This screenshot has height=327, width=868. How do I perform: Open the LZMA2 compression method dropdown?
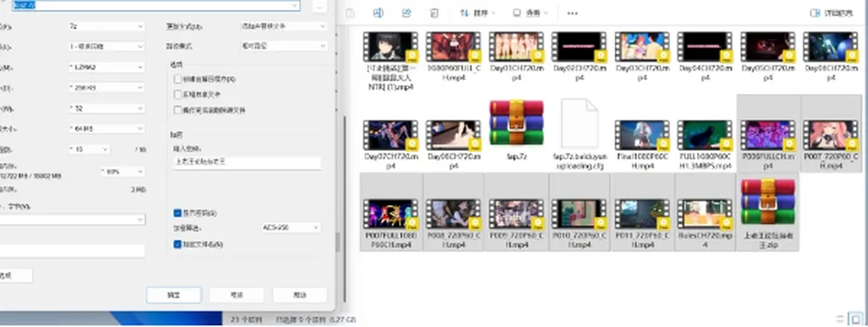[x=107, y=67]
